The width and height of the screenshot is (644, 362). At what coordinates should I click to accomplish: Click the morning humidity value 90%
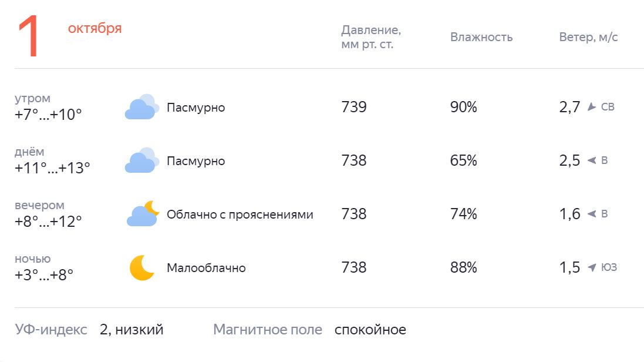tap(463, 107)
